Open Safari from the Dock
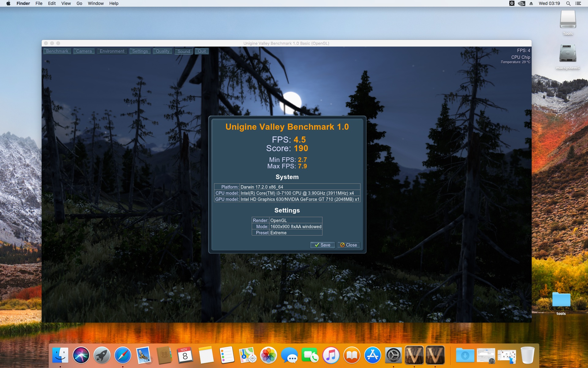Screen dimensions: 588x368 point(123,355)
